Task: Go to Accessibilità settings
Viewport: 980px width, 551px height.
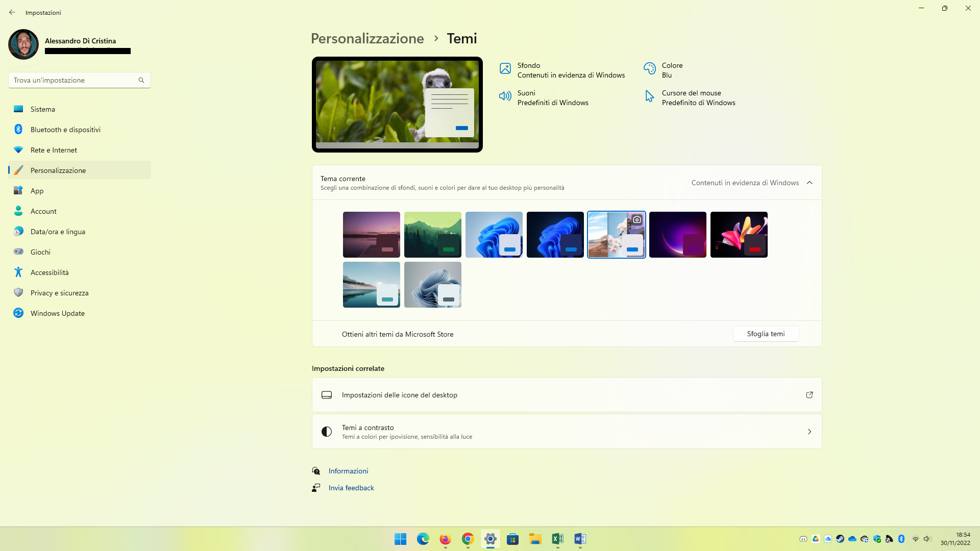Action: [x=50, y=272]
